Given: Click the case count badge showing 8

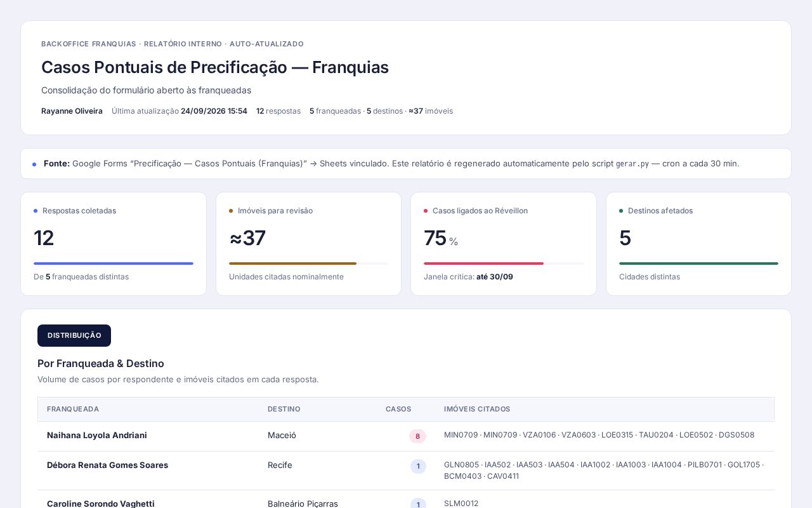Looking at the screenshot, I should pos(417,436).
